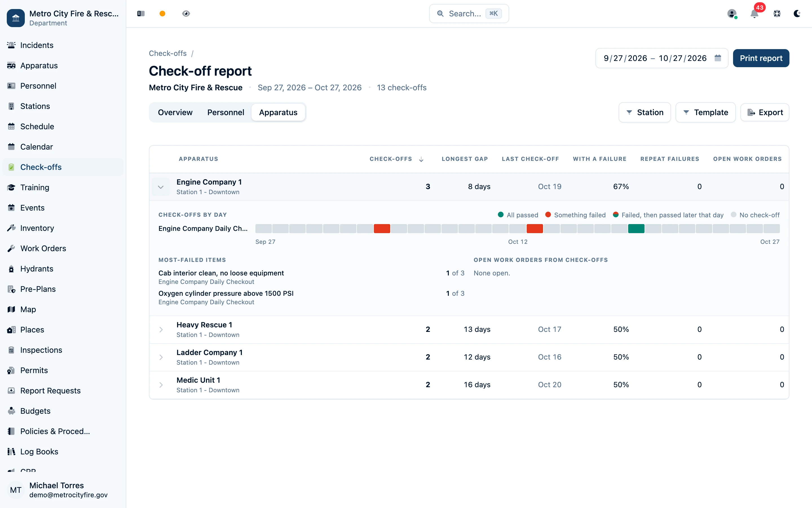Open Permits in the sidebar
The width and height of the screenshot is (812, 508).
click(x=63, y=370)
